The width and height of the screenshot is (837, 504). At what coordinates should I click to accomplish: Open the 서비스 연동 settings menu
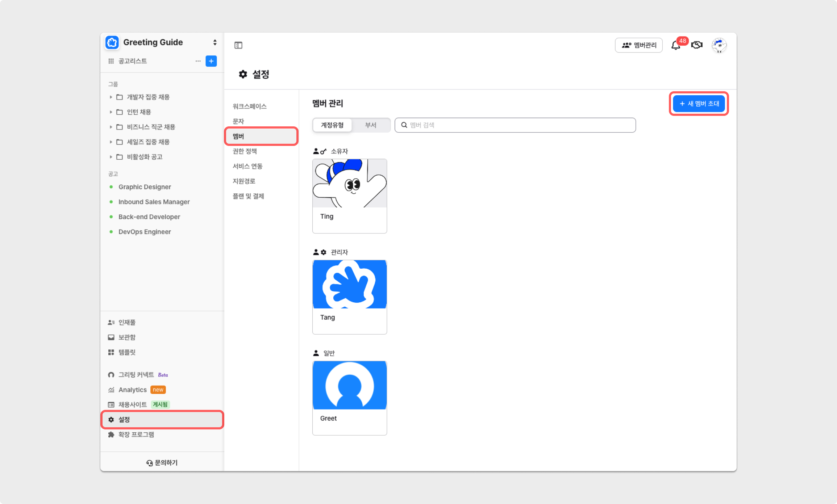coord(247,166)
